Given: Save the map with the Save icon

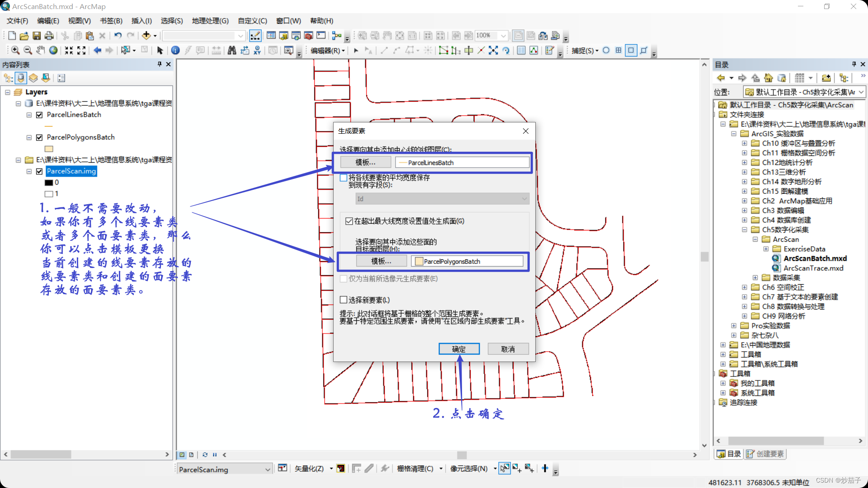Looking at the screenshot, I should coord(37,36).
